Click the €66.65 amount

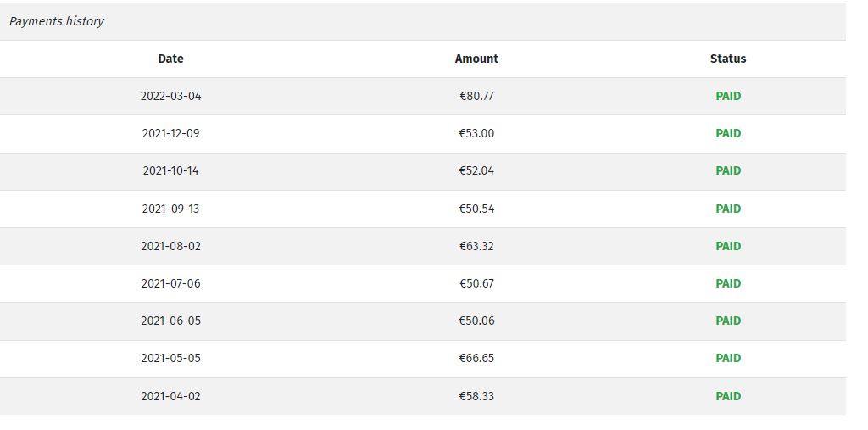coord(476,358)
